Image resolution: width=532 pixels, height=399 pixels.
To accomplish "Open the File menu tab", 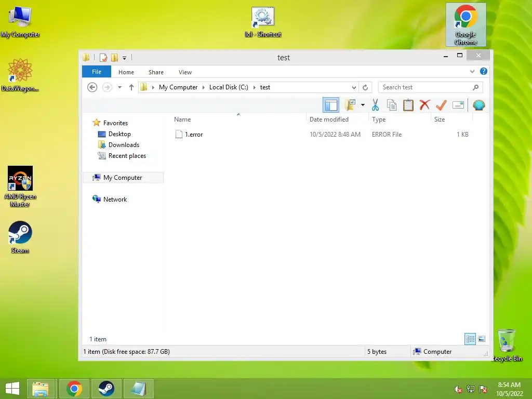I will [97, 72].
